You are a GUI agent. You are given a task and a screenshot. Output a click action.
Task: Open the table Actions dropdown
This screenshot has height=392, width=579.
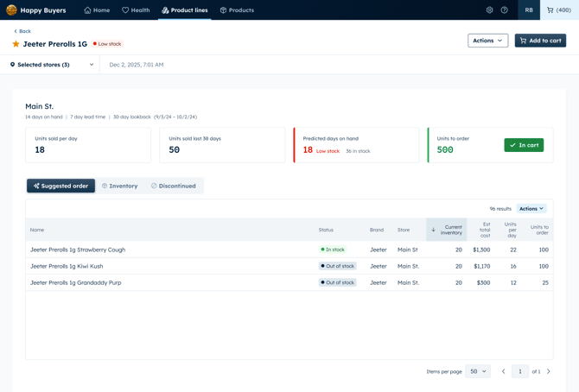click(x=531, y=209)
